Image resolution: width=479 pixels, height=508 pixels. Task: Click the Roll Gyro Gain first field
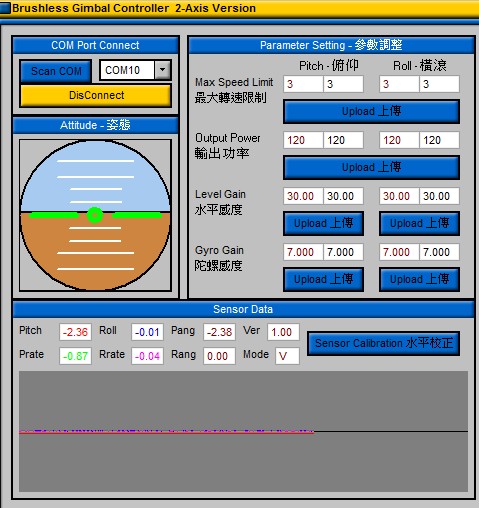[x=399, y=252]
